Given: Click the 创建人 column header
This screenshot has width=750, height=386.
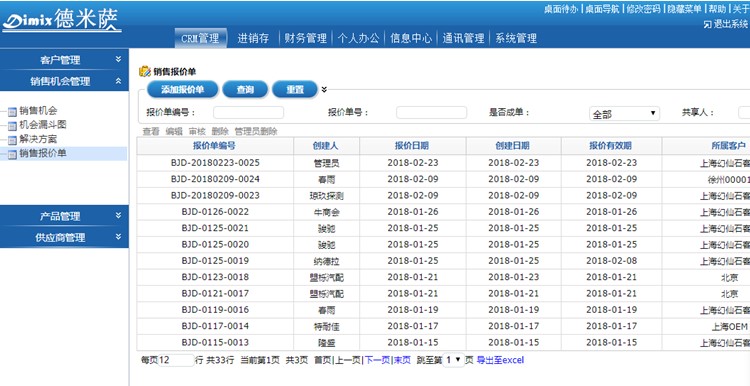Looking at the screenshot, I should [326, 146].
